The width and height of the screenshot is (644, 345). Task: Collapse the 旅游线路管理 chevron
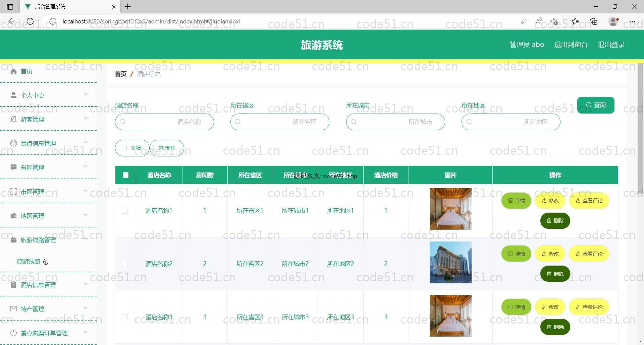pyautogui.click(x=86, y=239)
